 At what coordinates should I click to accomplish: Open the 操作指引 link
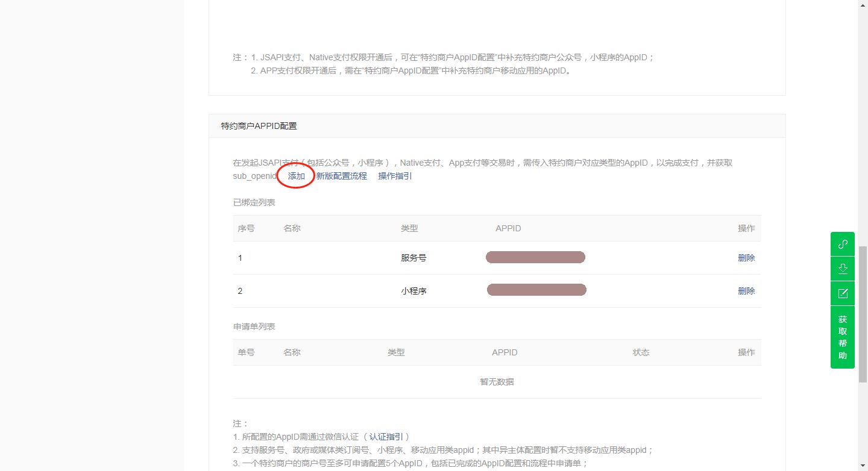395,176
